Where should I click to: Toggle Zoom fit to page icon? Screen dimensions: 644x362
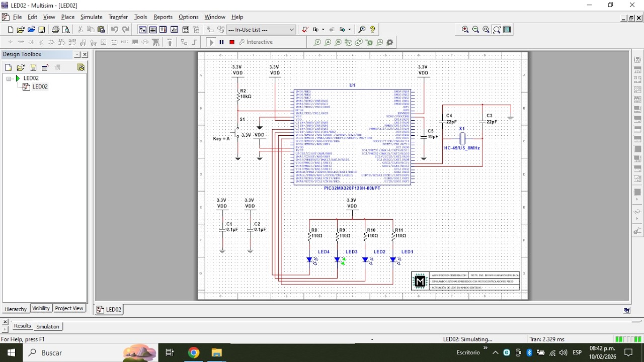point(497,30)
